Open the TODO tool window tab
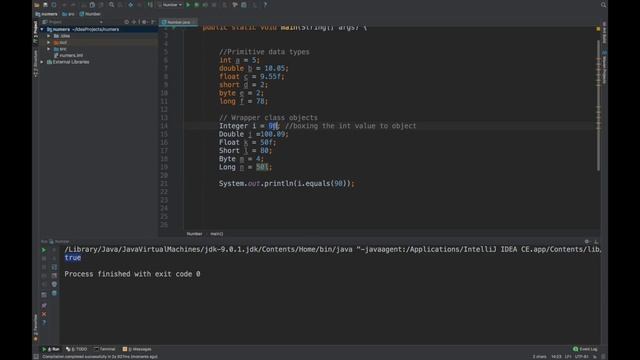Viewport: 640px width, 360px height. coord(77,349)
